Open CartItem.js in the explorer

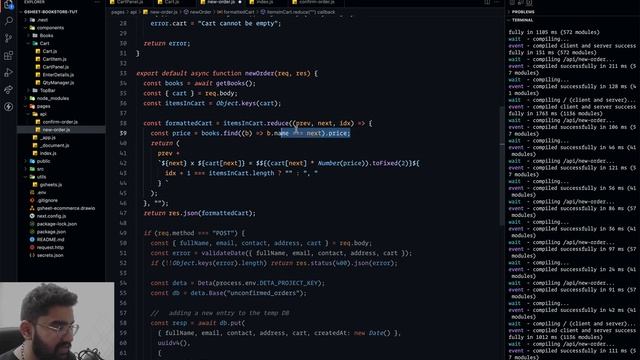tap(54, 59)
